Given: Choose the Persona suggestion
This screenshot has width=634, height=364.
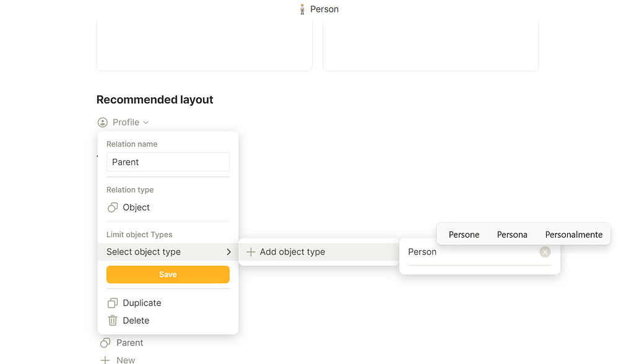Looking at the screenshot, I should (x=512, y=235).
